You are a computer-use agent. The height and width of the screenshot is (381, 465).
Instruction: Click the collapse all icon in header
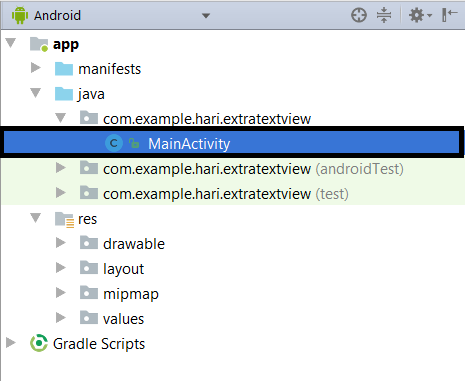point(384,15)
